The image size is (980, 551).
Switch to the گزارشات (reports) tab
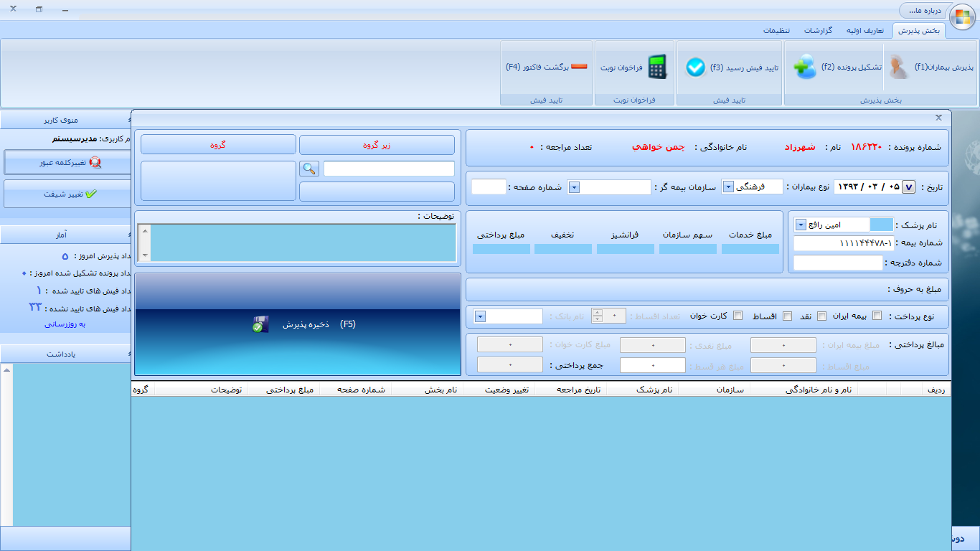818,31
